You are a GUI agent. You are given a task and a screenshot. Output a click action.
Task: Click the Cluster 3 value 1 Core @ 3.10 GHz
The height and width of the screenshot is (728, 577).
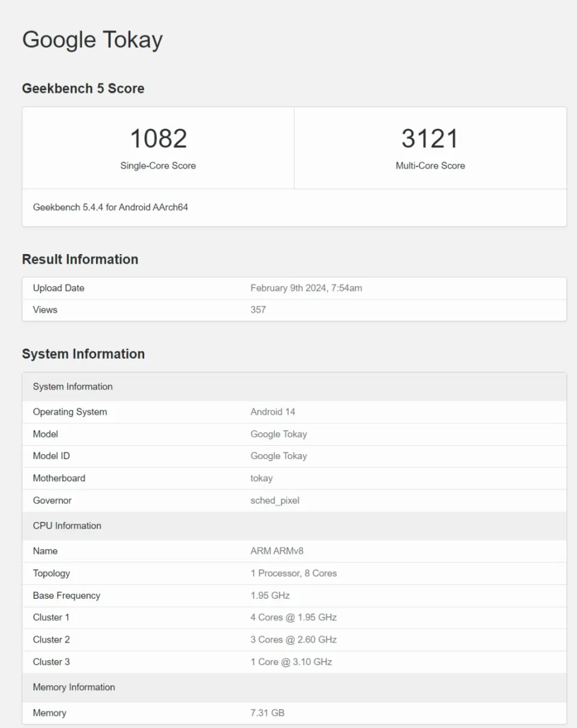pos(291,662)
